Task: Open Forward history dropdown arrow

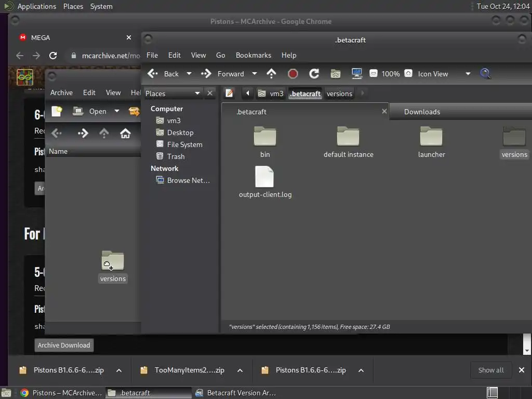Action: [x=255, y=74]
